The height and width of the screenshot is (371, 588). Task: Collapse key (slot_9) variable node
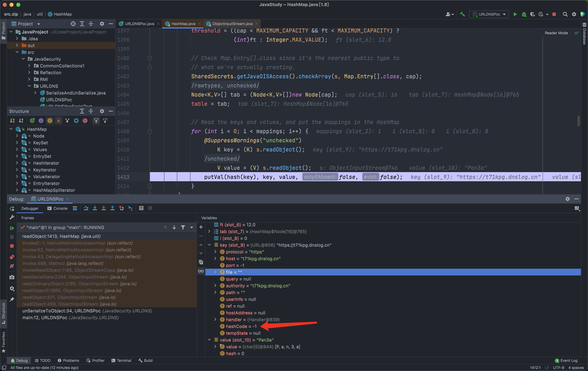point(209,245)
